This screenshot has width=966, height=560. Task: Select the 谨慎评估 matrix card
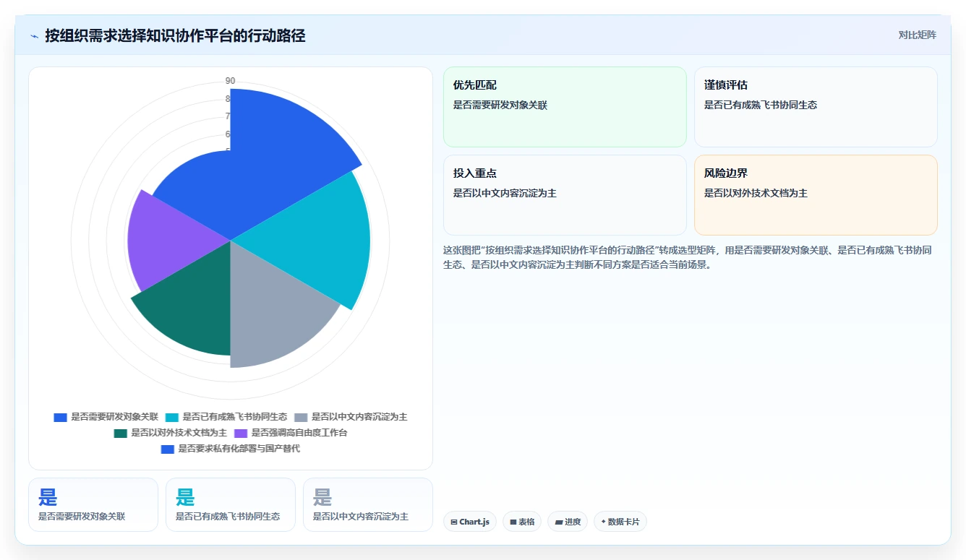[x=816, y=107]
